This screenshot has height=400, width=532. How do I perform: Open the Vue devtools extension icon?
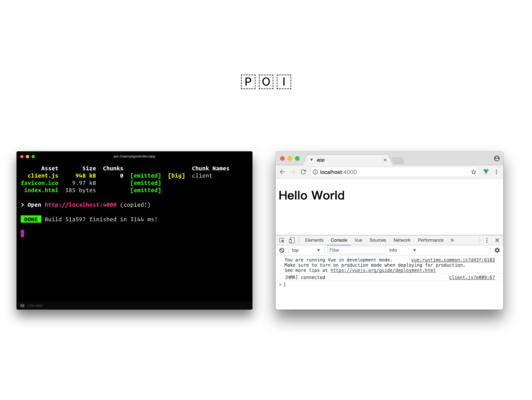pos(486,172)
